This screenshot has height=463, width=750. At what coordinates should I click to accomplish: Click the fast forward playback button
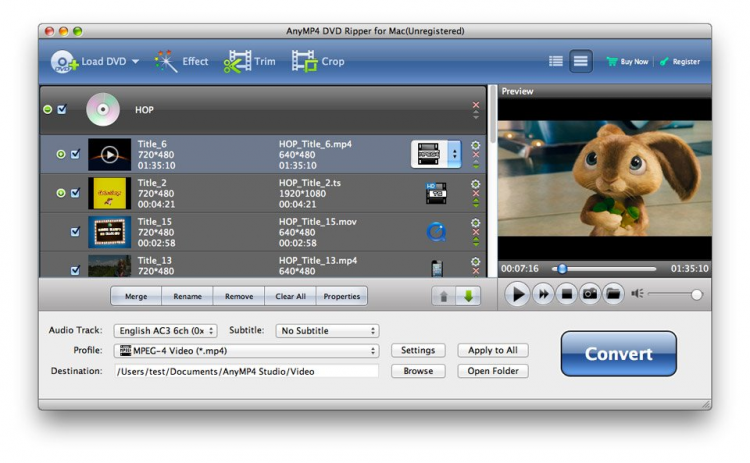tap(543, 294)
